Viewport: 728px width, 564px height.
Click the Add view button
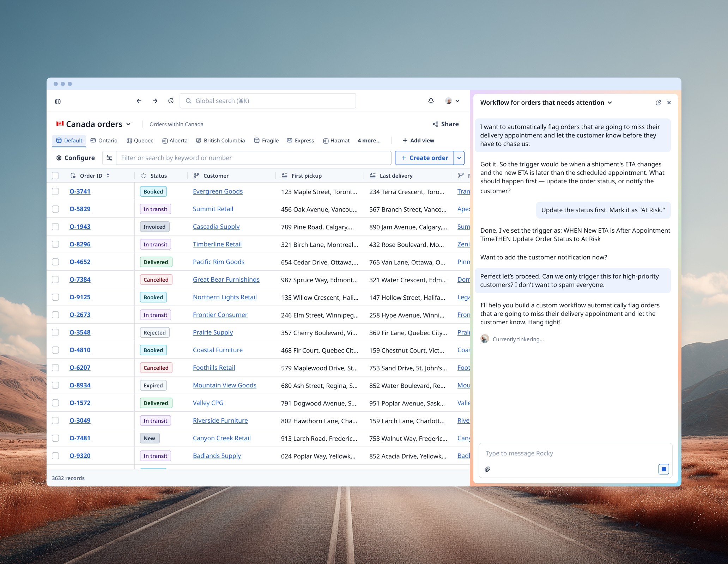(x=418, y=140)
